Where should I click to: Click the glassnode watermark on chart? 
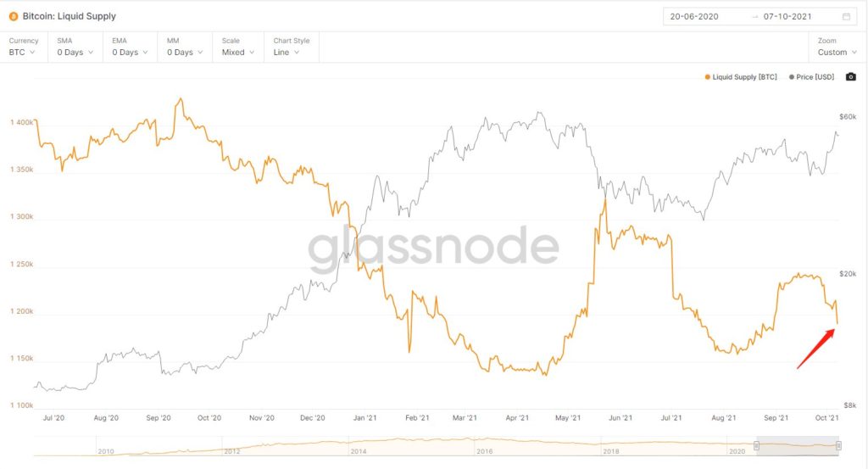coord(433,250)
